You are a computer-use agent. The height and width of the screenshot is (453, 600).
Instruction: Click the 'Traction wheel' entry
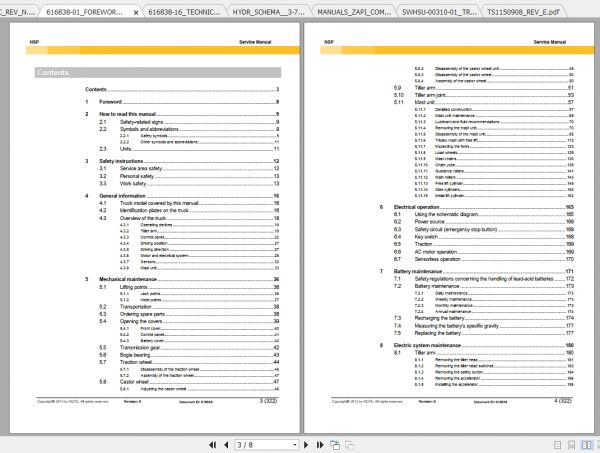[x=135, y=362]
